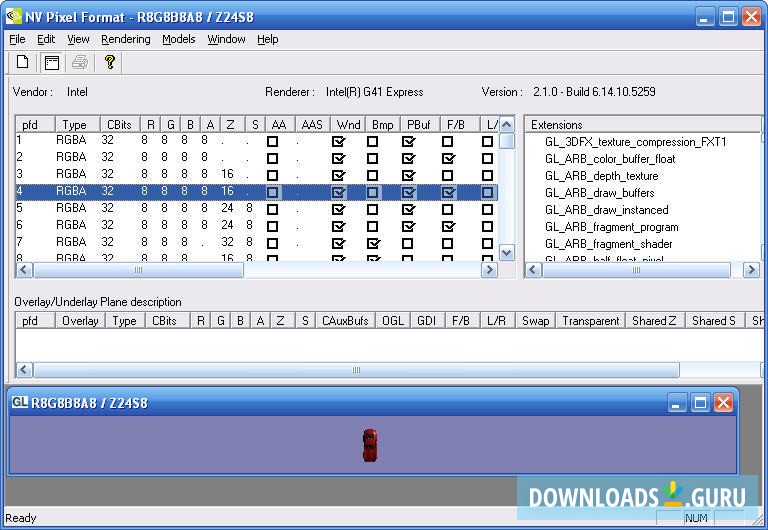Minimize the R8G8B8A8 / Z24S8 child window

click(677, 403)
